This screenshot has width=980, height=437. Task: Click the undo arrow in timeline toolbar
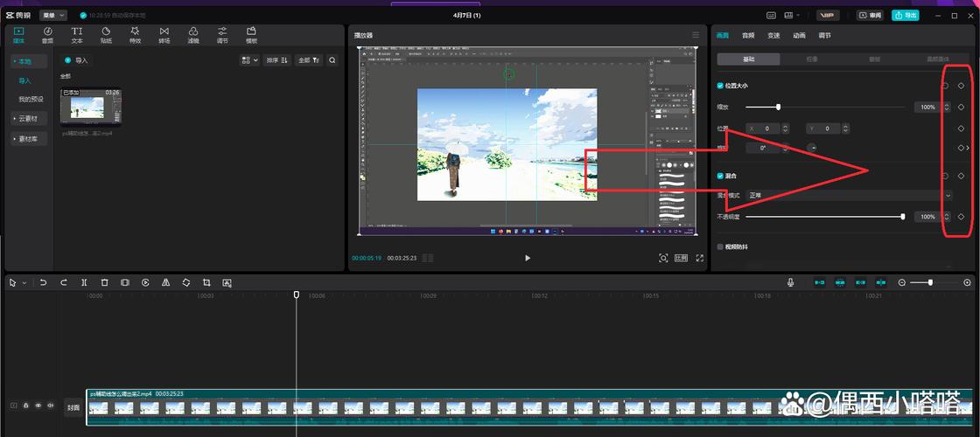click(43, 282)
